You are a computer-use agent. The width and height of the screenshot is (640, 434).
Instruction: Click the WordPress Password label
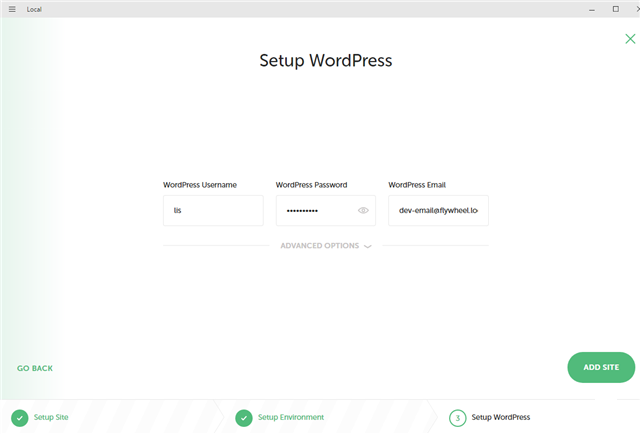point(311,185)
